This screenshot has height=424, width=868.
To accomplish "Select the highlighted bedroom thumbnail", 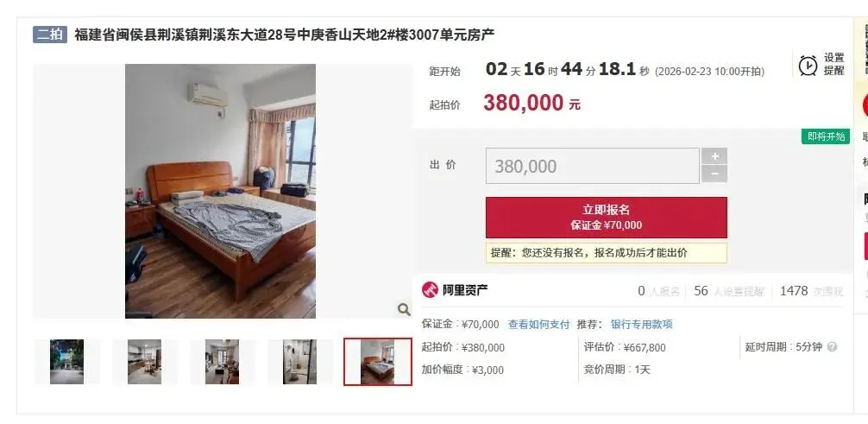I will click(378, 362).
